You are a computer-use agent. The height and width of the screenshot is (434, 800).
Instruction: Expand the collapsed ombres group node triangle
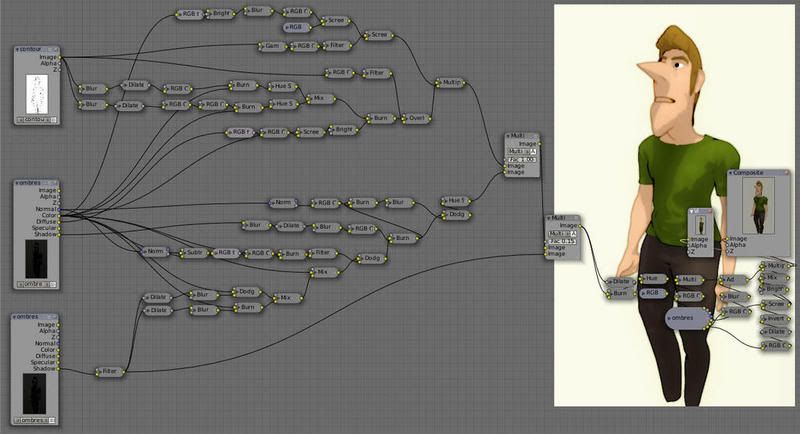pos(670,318)
